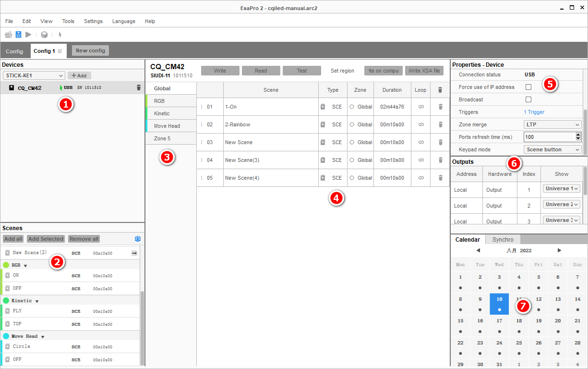
Task: Open the STICK-KE1 device dropdown
Action: [x=34, y=75]
